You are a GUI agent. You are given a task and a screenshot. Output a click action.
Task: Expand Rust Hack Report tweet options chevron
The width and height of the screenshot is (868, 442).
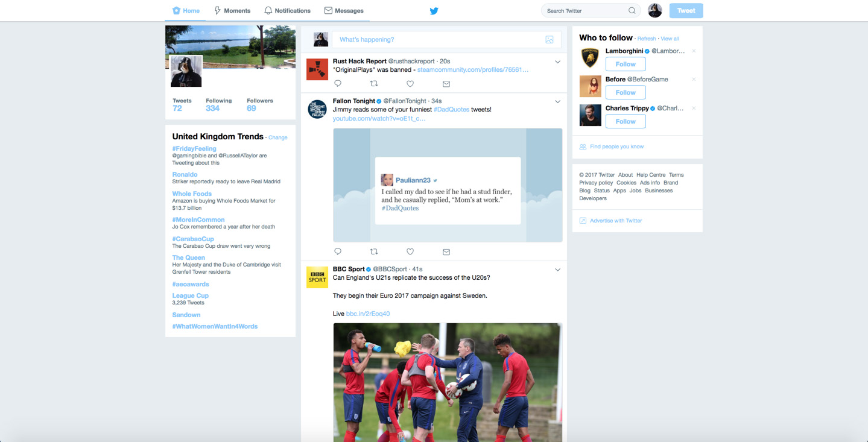[x=558, y=62]
